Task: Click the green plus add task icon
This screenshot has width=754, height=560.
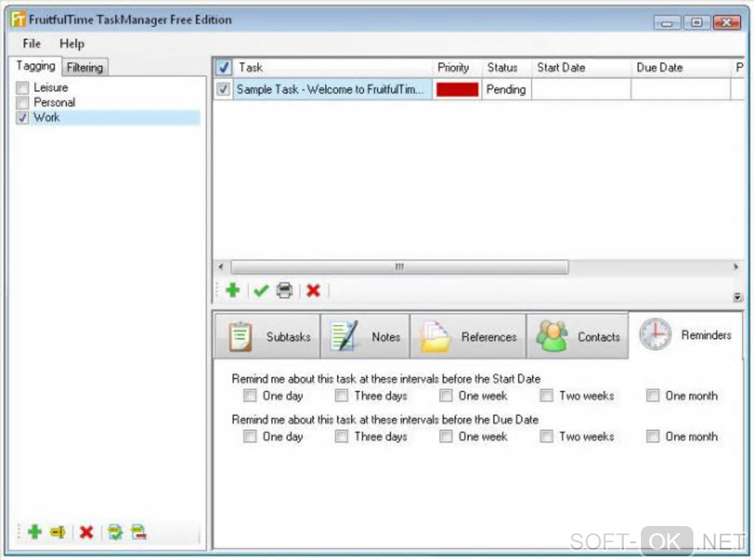Action: (x=233, y=290)
